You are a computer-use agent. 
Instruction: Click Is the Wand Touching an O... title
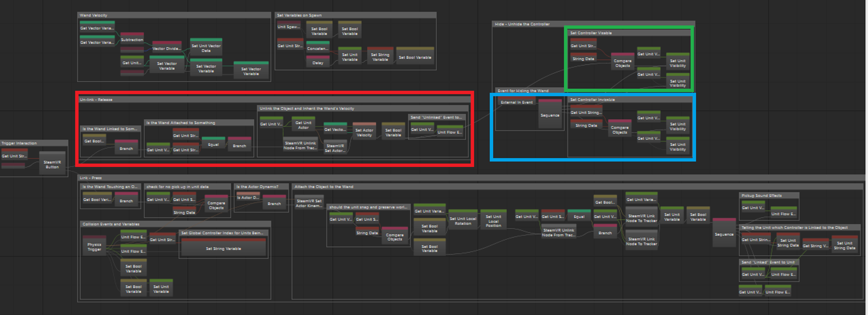[x=110, y=187]
